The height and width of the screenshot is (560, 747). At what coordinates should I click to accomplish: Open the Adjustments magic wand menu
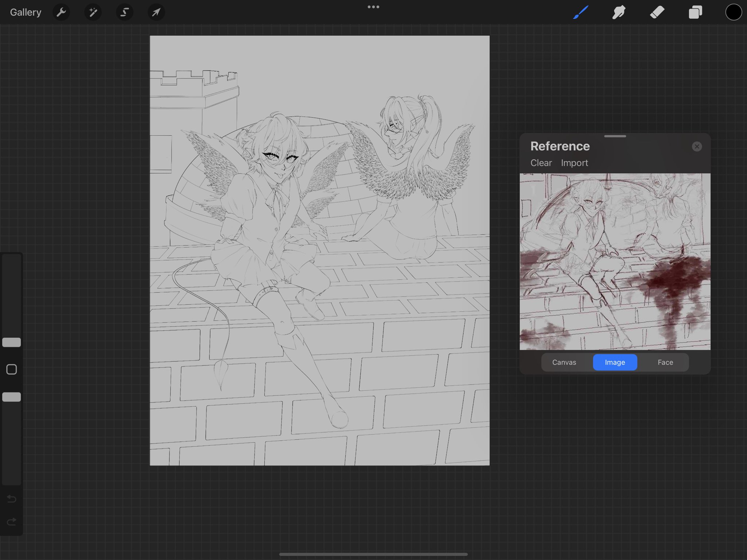pyautogui.click(x=93, y=12)
